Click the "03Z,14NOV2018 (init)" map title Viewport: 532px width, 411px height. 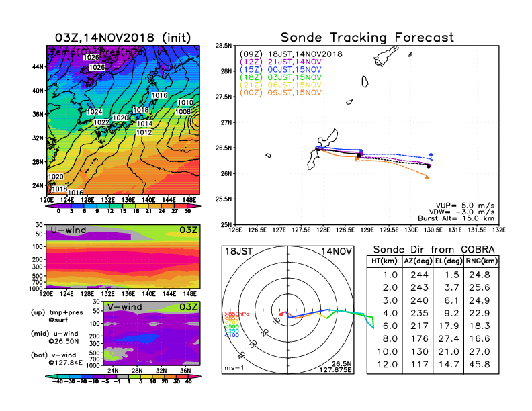coord(123,38)
